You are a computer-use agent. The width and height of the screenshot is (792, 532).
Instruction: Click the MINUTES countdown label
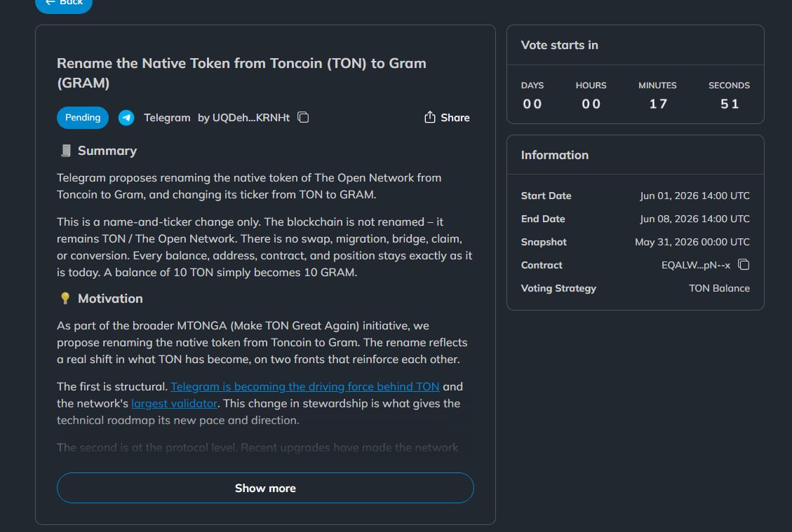pos(657,86)
